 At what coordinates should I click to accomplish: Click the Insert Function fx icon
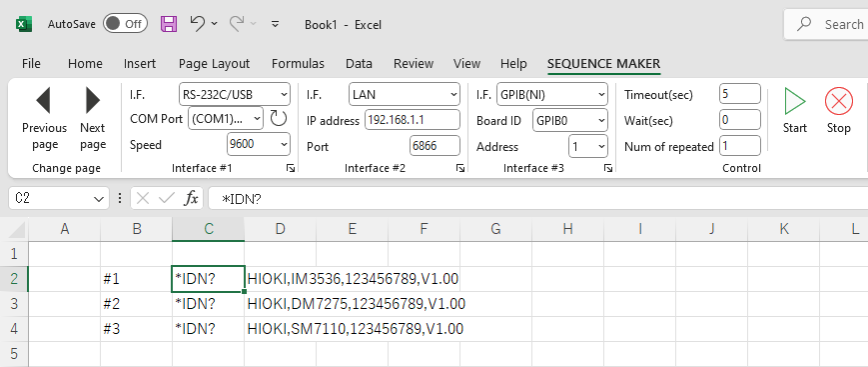191,198
